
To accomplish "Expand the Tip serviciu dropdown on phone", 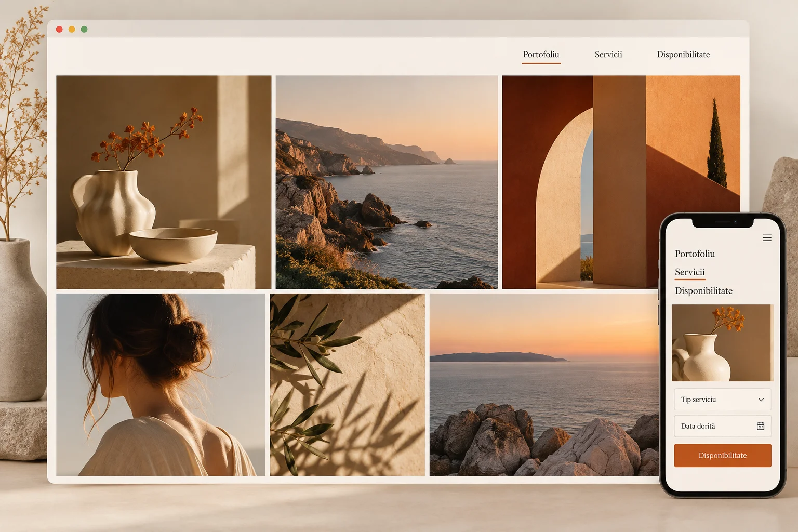I will pos(723,400).
